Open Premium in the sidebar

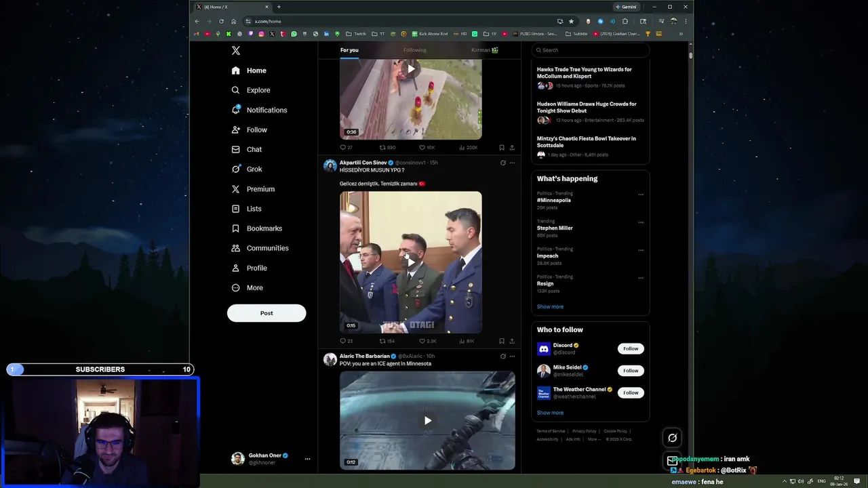click(x=253, y=189)
